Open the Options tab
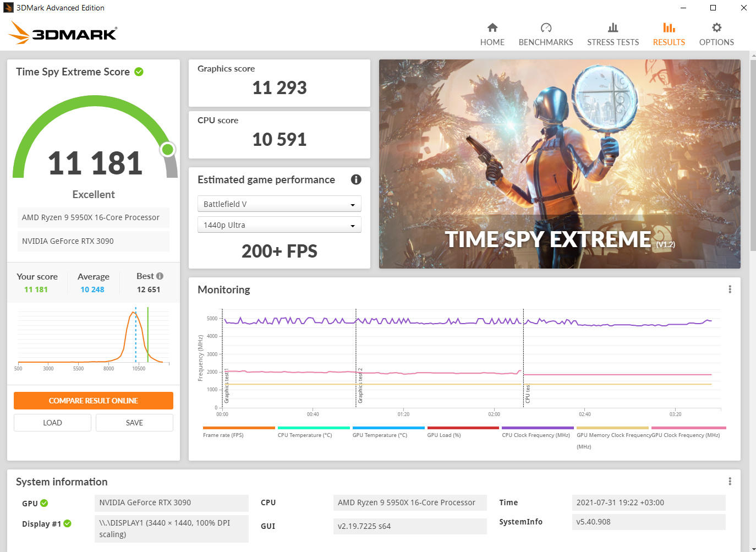Image resolution: width=756 pixels, height=552 pixels. coord(716,34)
